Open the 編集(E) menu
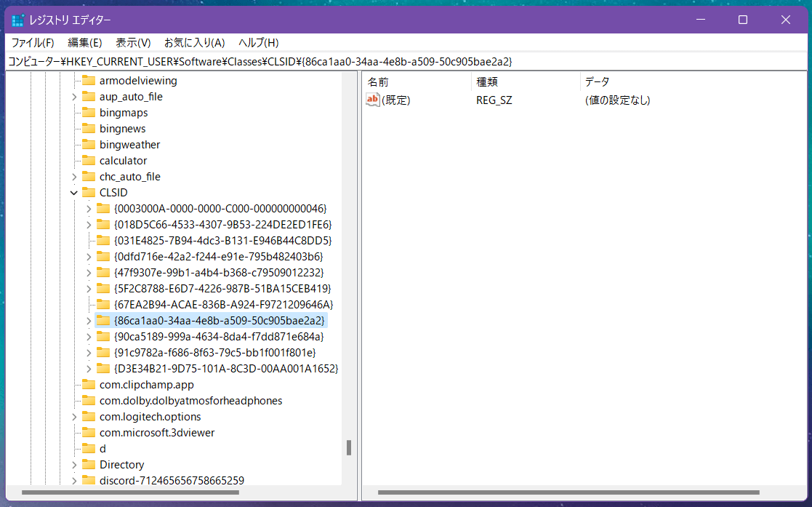This screenshot has height=507, width=812. [x=85, y=43]
